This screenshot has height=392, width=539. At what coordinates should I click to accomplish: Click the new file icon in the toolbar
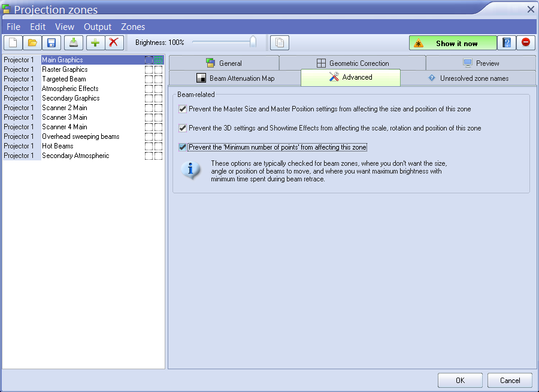point(13,42)
